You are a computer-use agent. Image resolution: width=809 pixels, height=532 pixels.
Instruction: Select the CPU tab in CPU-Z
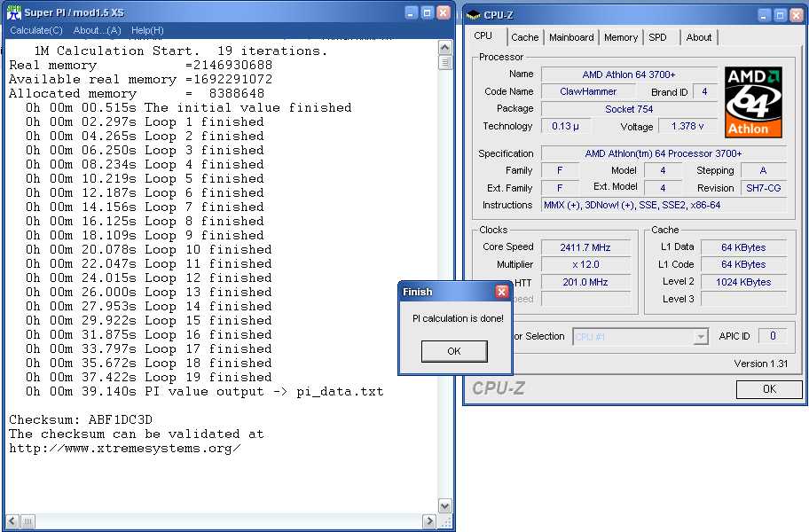click(483, 35)
